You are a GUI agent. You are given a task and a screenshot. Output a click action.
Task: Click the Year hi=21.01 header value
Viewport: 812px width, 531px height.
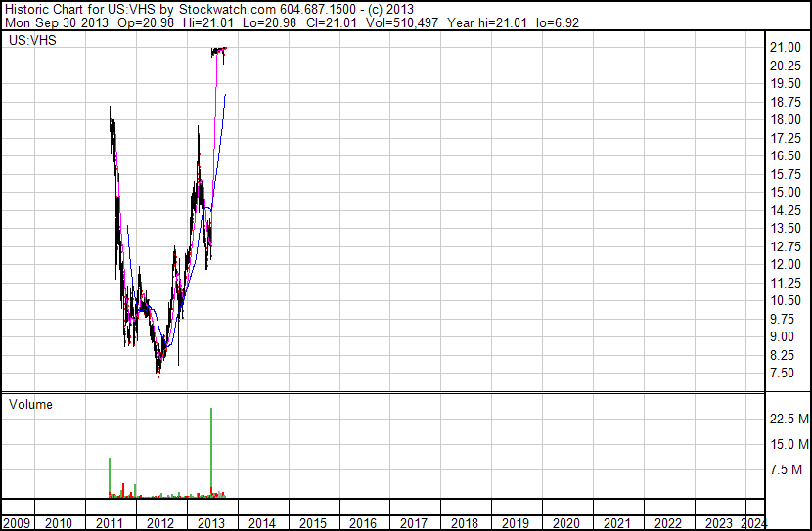tap(487, 22)
